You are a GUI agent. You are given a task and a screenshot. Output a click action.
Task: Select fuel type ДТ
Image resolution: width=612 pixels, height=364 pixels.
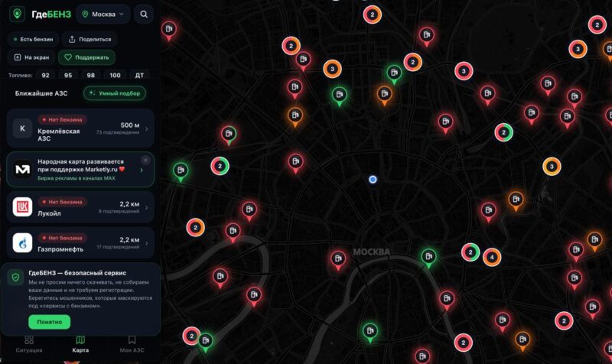tap(139, 75)
